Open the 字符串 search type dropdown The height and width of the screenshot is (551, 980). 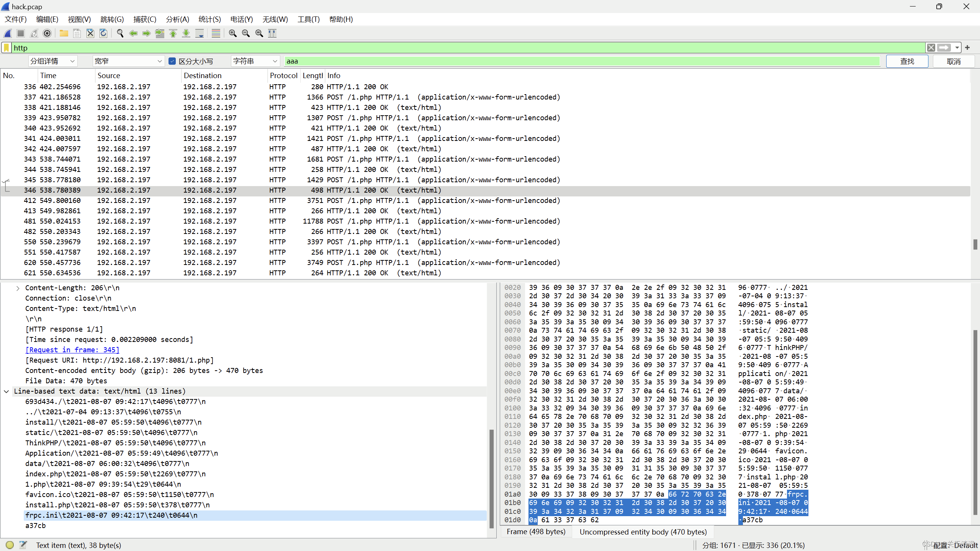tap(255, 61)
